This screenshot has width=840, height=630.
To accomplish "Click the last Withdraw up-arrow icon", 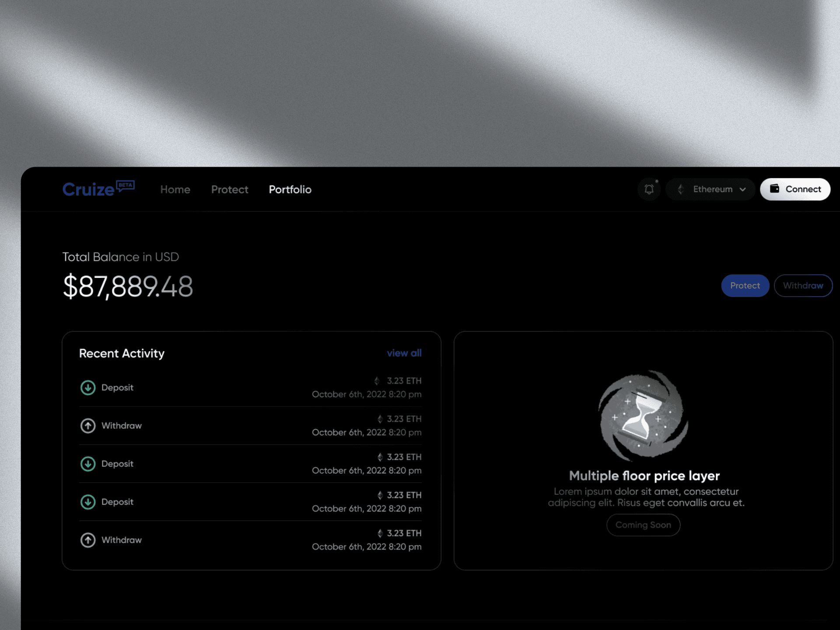I will click(x=88, y=540).
